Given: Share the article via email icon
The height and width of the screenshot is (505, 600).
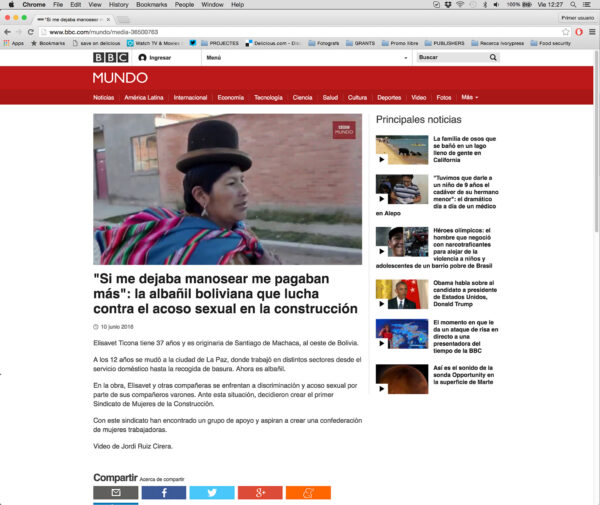Looking at the screenshot, I should pyautogui.click(x=115, y=493).
